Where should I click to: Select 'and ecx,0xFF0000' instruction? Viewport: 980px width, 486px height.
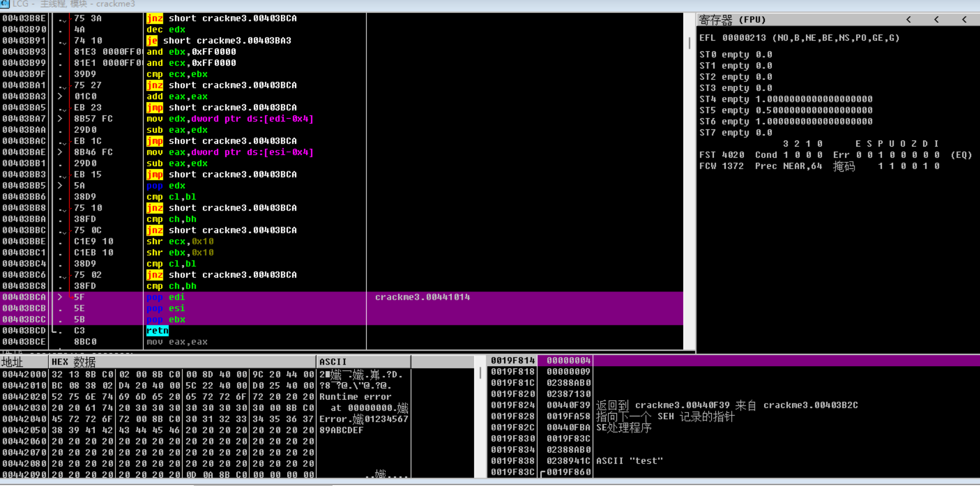(341, 63)
